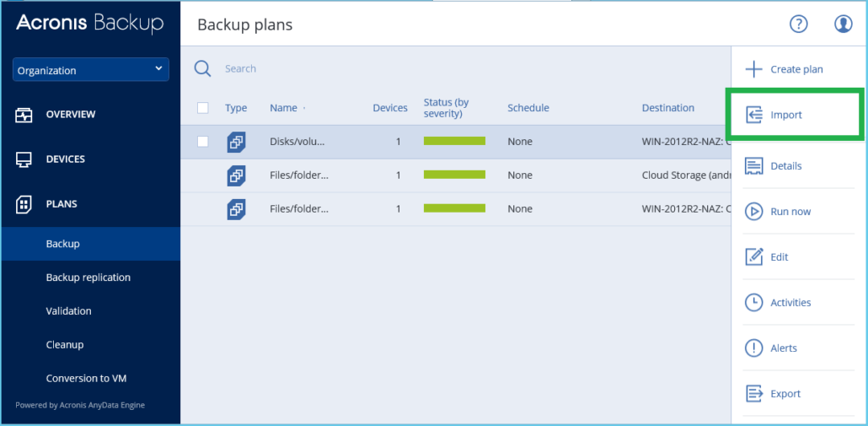Select Backup replication in Plans menu

click(x=88, y=278)
